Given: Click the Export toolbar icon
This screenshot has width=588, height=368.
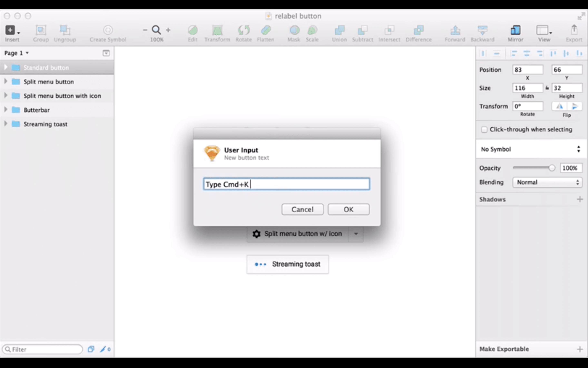Looking at the screenshot, I should [574, 30].
